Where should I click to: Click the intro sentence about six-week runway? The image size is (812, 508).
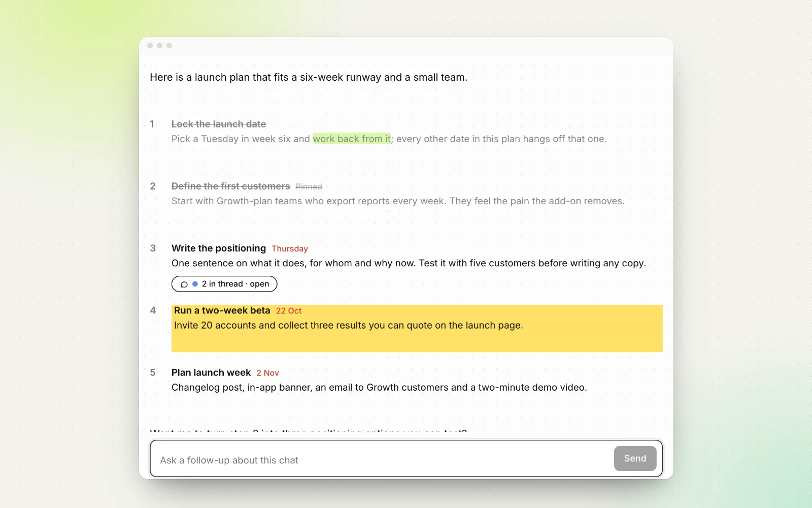tap(309, 77)
